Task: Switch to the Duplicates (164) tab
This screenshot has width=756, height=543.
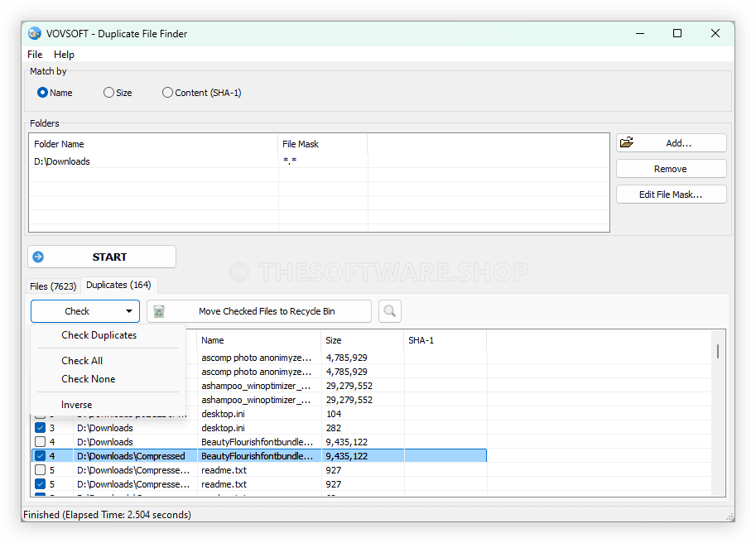Action: [118, 286]
